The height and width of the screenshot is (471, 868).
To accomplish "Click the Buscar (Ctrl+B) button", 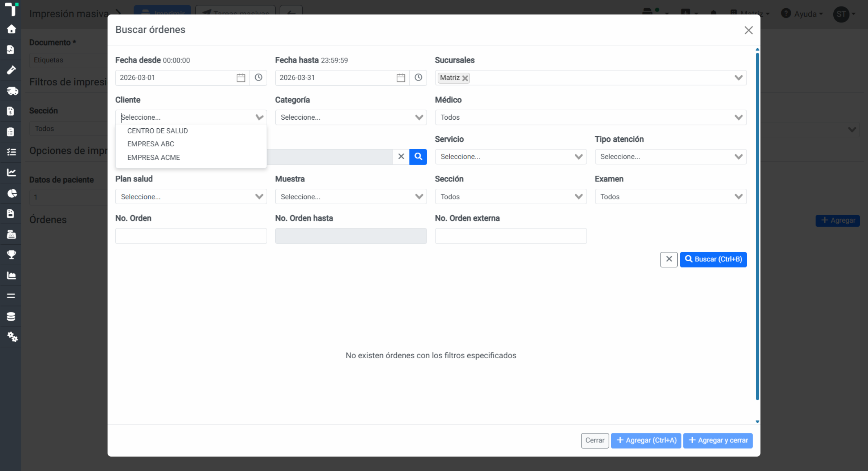I will pyautogui.click(x=713, y=259).
